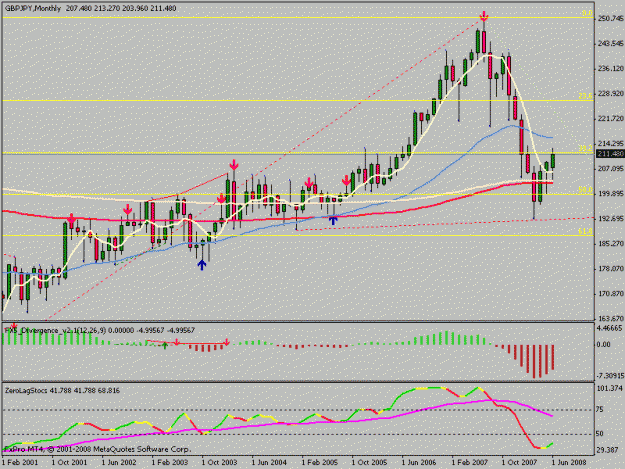Click the 250.745 price axis label
625x469 pixels.
point(611,18)
